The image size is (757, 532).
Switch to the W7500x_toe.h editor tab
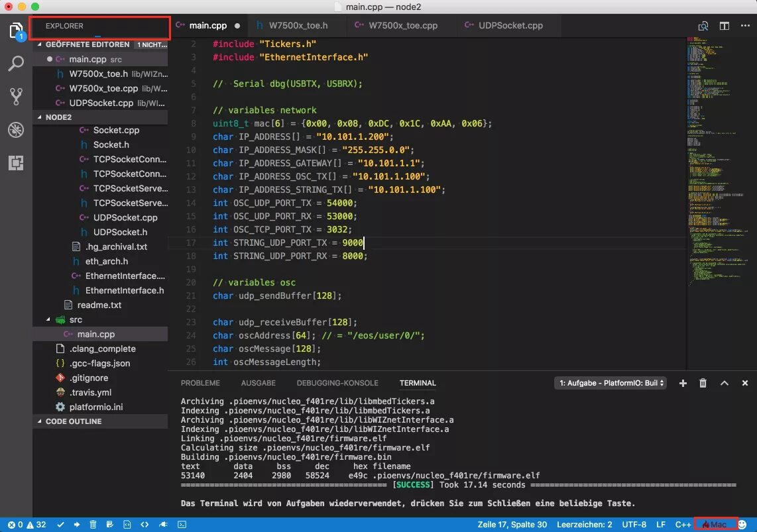[x=298, y=26]
